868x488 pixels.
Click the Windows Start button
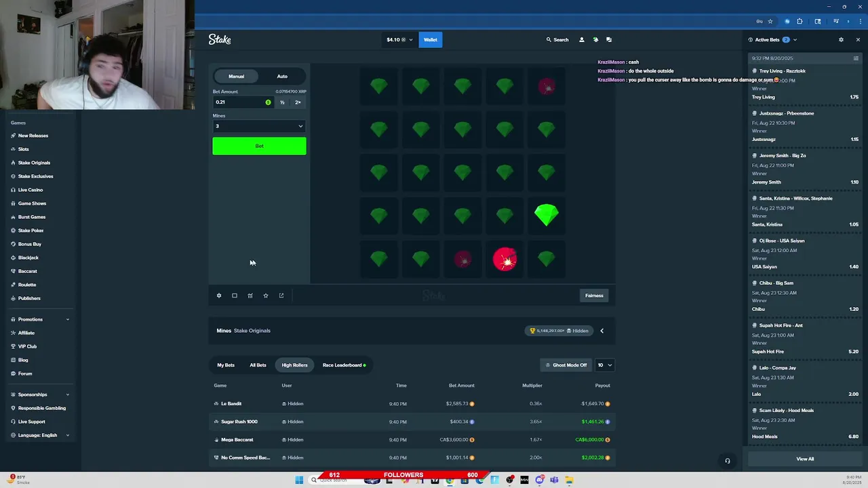299,480
